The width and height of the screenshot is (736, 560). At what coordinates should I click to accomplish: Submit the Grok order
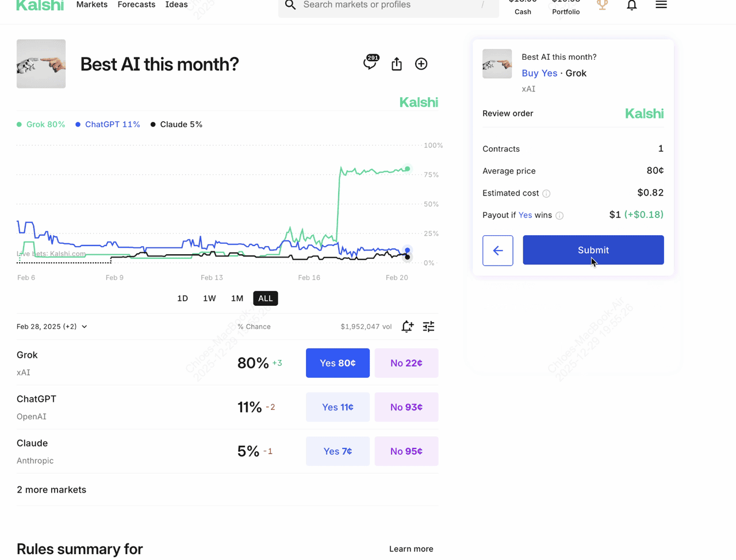[x=593, y=250]
